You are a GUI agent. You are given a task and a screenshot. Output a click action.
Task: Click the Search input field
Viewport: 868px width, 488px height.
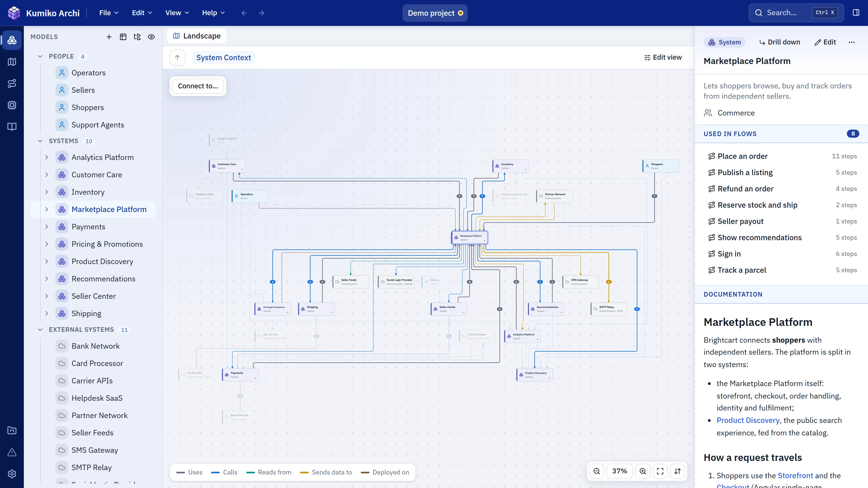pos(796,13)
